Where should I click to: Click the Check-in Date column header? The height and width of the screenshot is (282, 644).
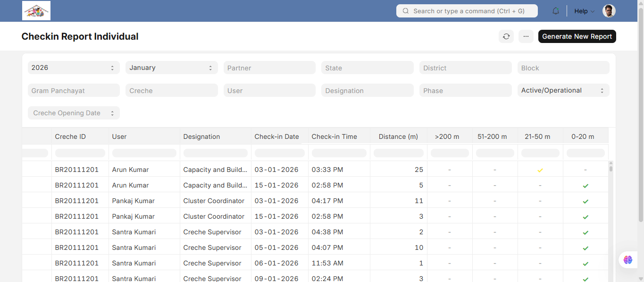pyautogui.click(x=277, y=137)
